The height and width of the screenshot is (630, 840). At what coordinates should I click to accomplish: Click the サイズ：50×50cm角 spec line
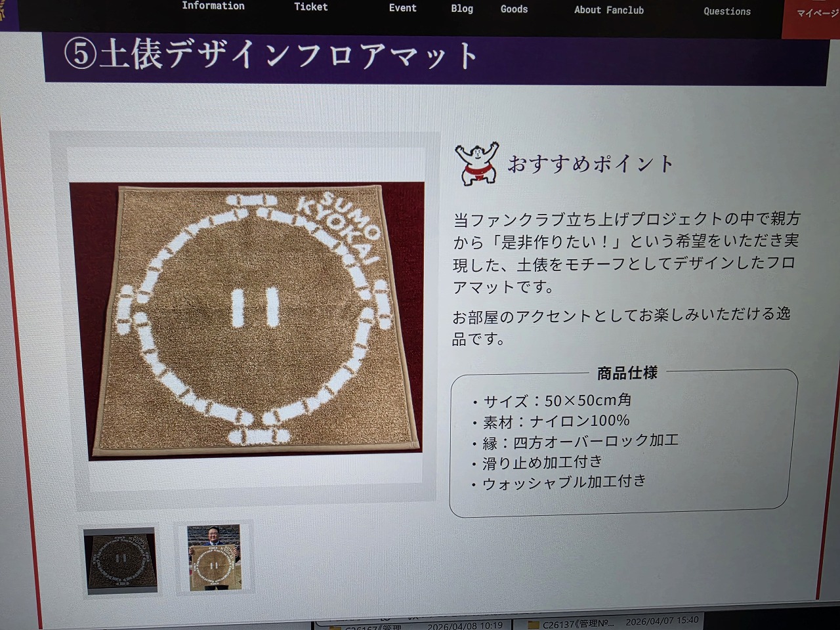557,400
